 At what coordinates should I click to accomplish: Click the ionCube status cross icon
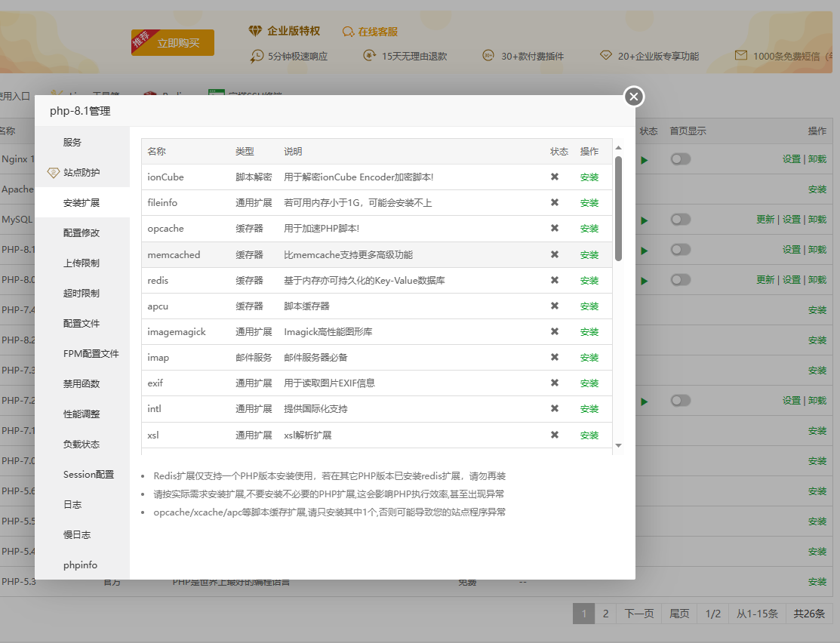(555, 177)
